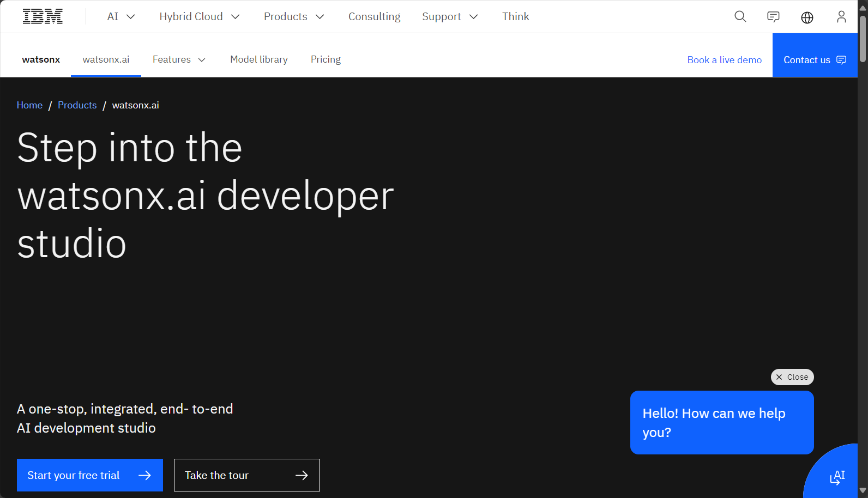The width and height of the screenshot is (868, 498).
Task: Open the Hello how can we help bubble
Action: pyautogui.click(x=722, y=422)
